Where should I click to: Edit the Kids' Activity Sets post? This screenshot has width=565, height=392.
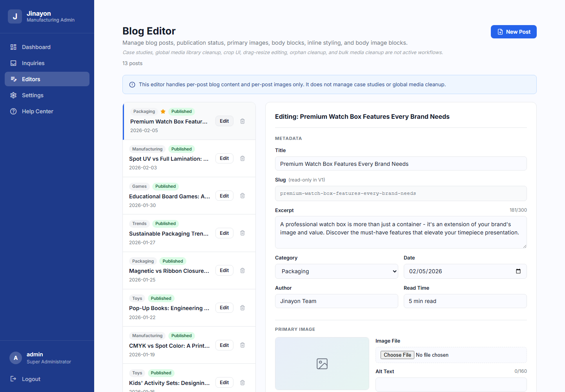224,383
